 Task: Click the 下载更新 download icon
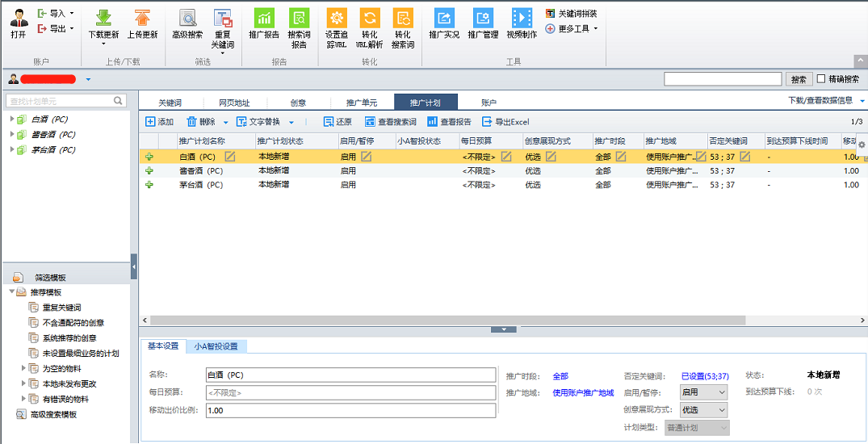click(103, 19)
